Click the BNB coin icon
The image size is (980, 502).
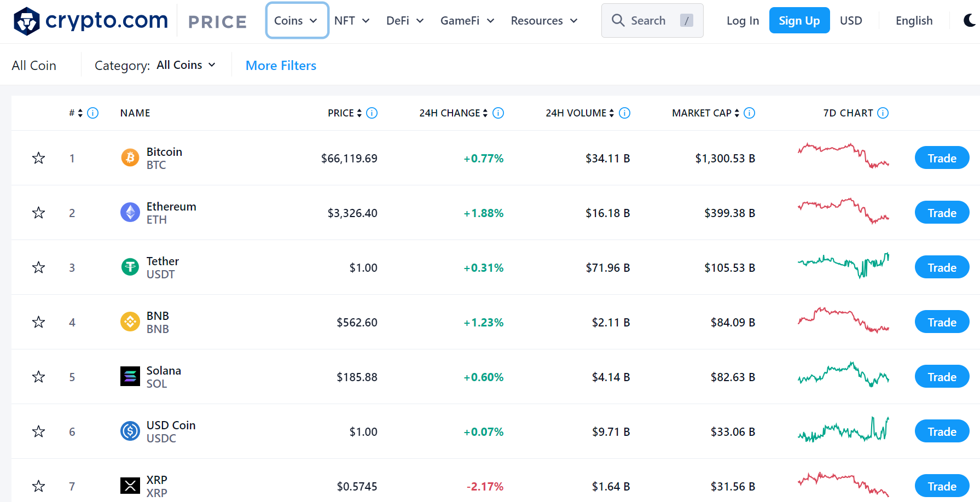pyautogui.click(x=130, y=322)
